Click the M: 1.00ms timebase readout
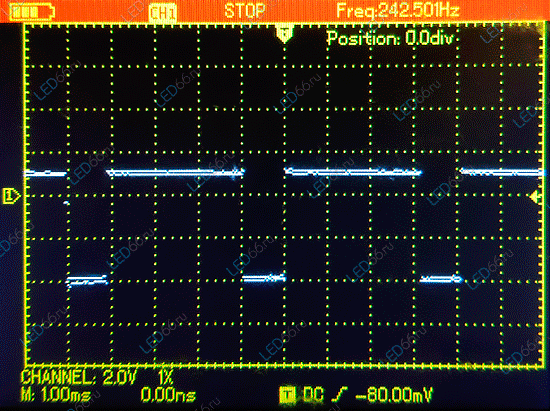The width and height of the screenshot is (550, 411). click(56, 395)
